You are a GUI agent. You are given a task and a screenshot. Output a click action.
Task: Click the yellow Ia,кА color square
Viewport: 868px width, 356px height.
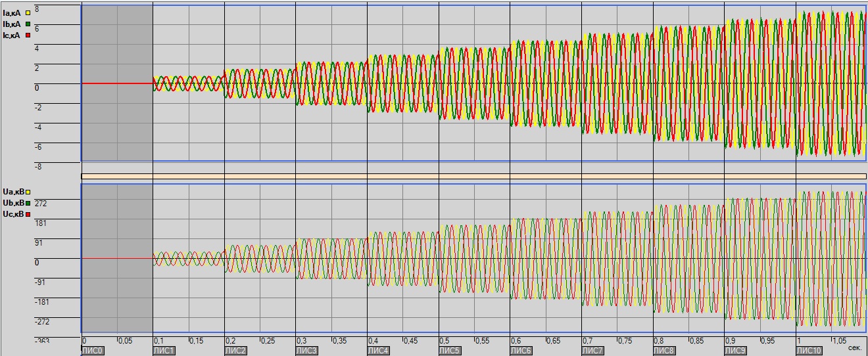coord(28,12)
